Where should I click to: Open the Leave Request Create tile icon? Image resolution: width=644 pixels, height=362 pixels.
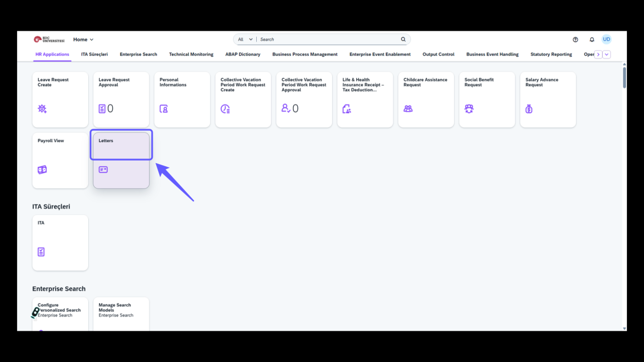point(42,109)
